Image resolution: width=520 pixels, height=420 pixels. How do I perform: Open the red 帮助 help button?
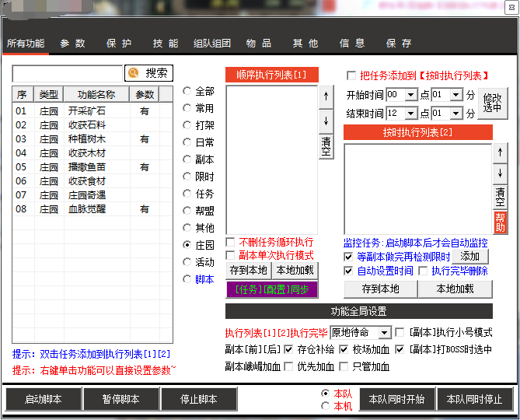point(500,222)
